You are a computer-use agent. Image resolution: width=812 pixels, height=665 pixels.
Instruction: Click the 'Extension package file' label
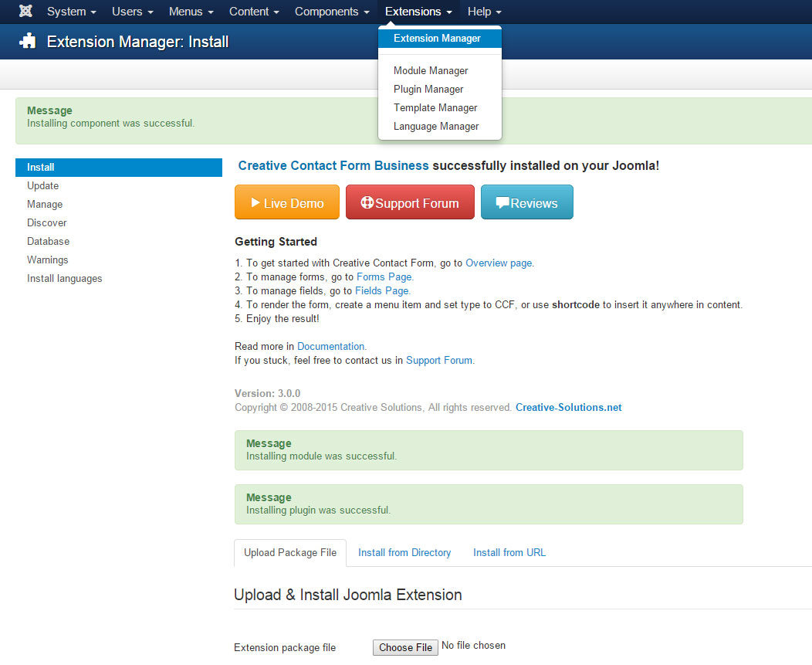[x=285, y=648]
